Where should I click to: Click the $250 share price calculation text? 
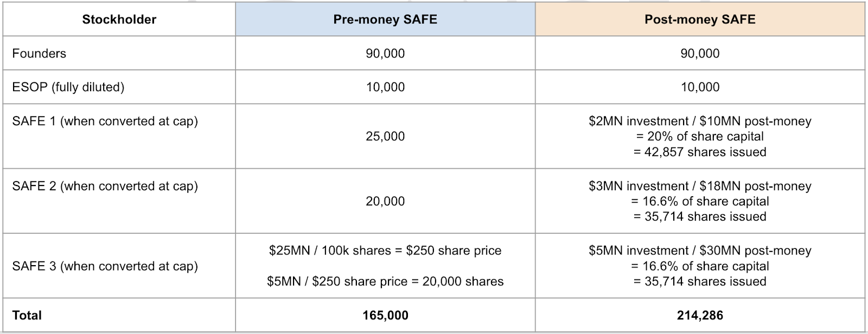[x=385, y=251]
